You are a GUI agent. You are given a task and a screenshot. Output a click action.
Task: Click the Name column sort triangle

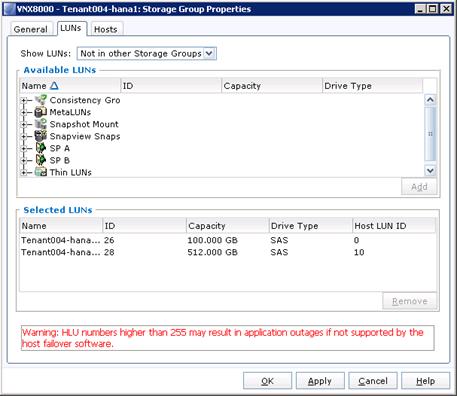coord(54,86)
